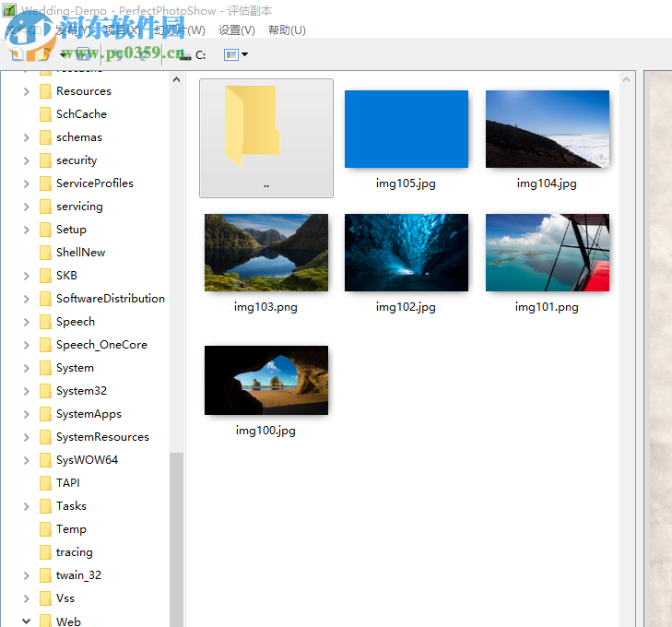
Task: Open the 幻灯片(W) menu
Action: click(180, 30)
